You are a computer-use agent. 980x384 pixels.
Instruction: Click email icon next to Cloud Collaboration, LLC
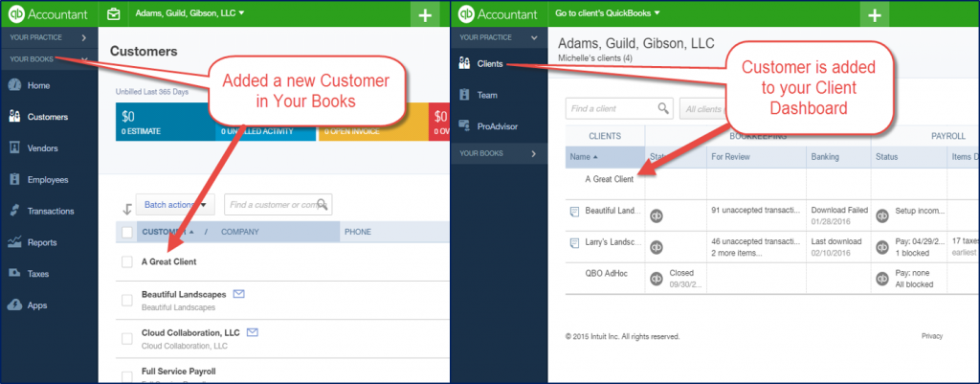click(253, 332)
